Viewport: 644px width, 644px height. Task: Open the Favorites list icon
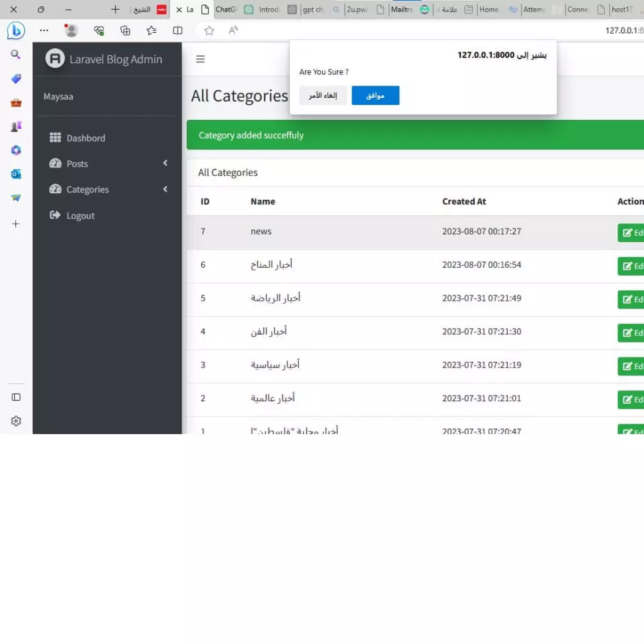point(151,30)
